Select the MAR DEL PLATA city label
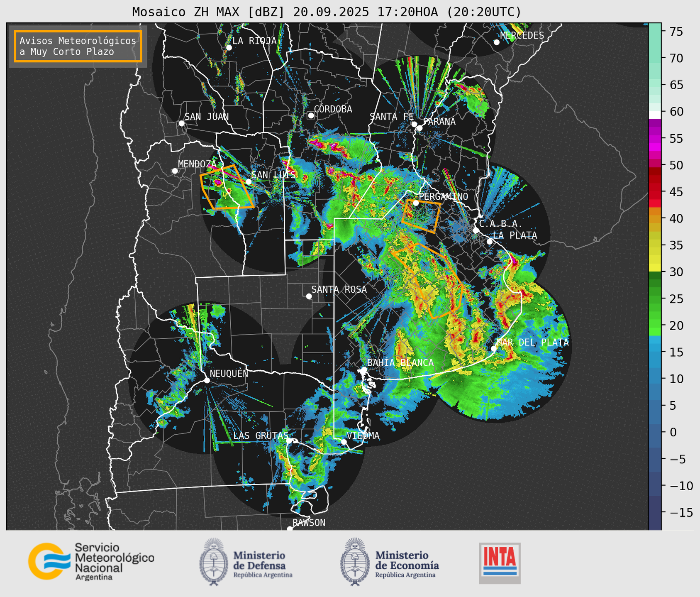This screenshot has height=597, width=700. coord(533,343)
